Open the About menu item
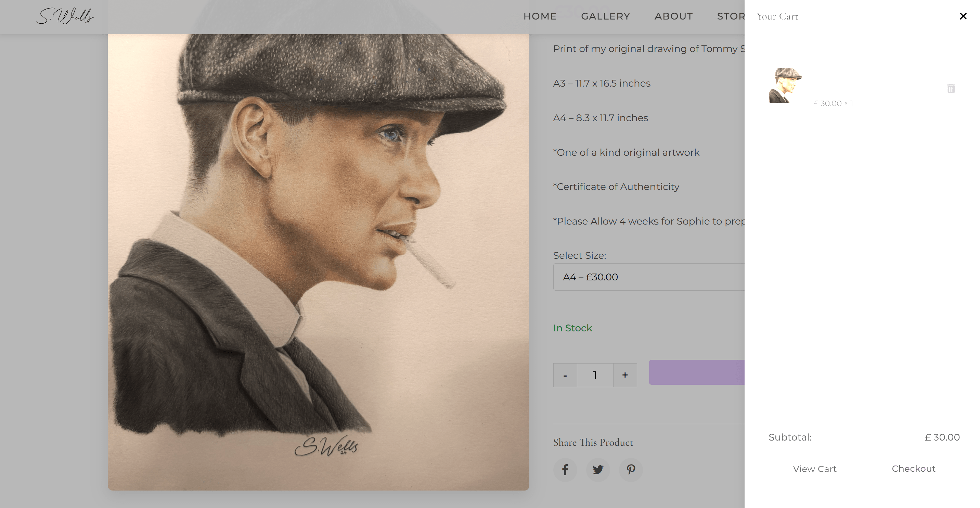The width and height of the screenshot is (980, 508). tap(673, 16)
